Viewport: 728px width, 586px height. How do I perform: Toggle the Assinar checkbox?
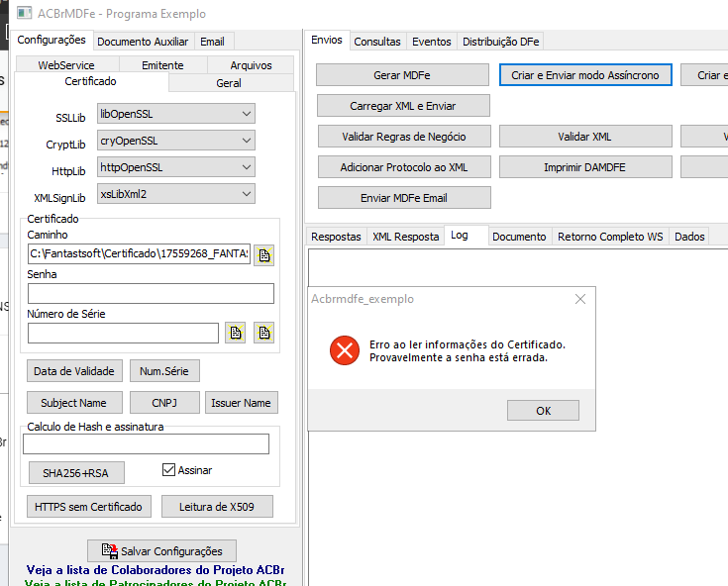(168, 470)
